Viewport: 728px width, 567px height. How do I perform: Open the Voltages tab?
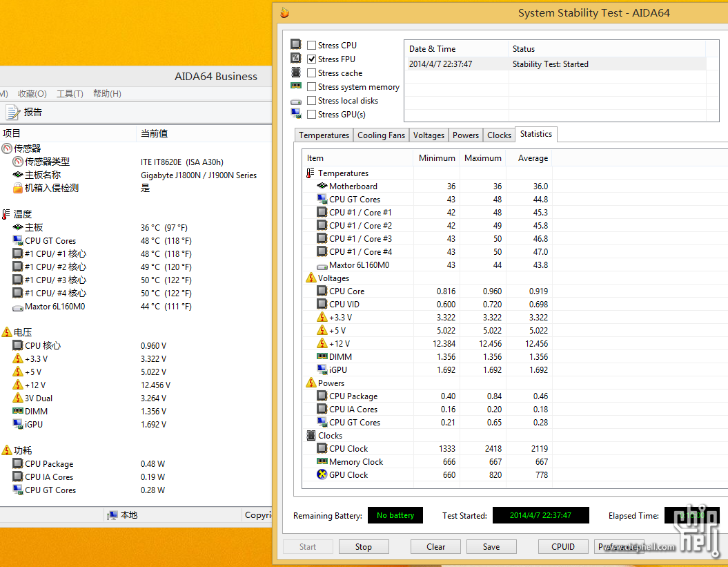[x=429, y=135]
